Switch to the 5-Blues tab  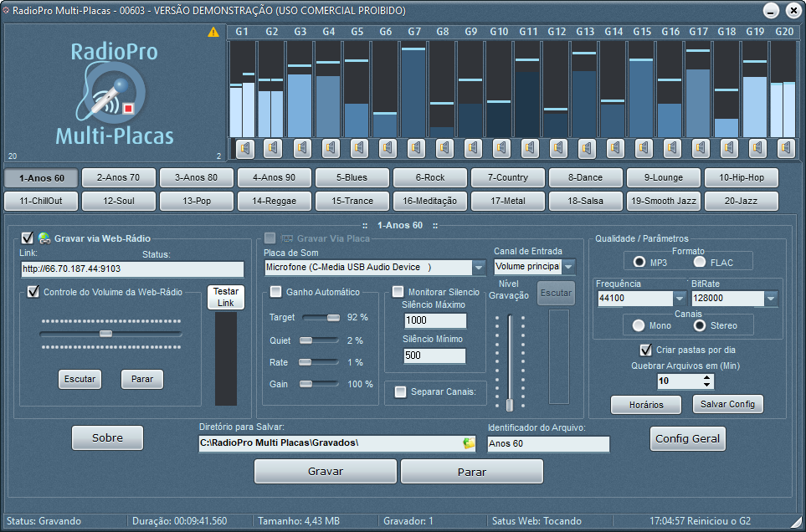[352, 177]
